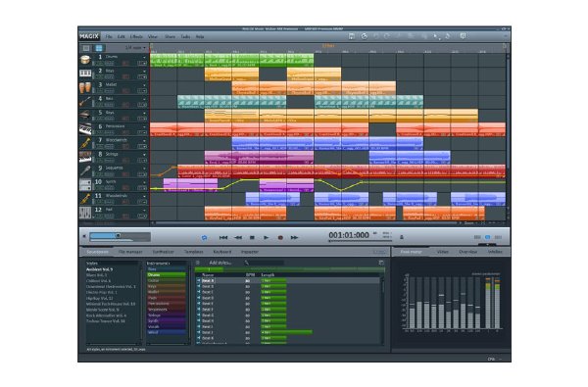Click the Soundpool search field
The image size is (588, 387).
pyautogui.click(x=266, y=263)
